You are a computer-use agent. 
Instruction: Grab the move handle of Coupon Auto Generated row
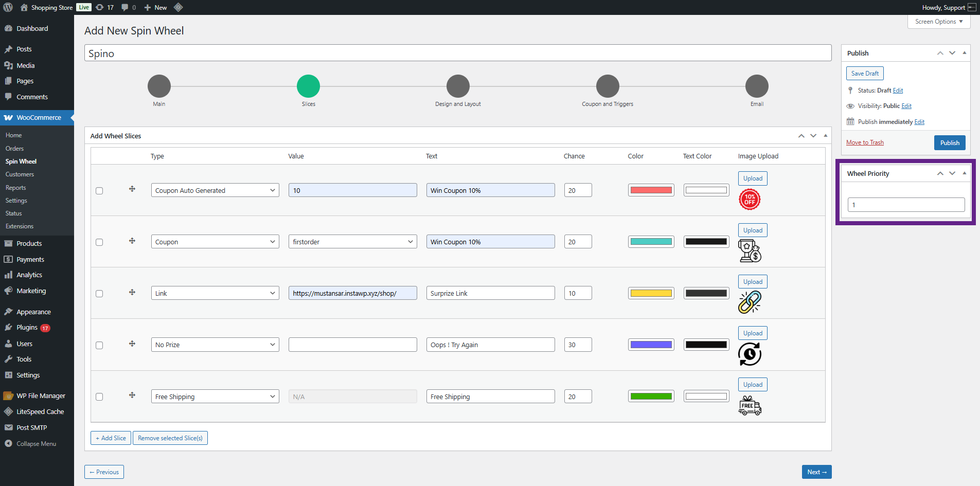tap(132, 189)
